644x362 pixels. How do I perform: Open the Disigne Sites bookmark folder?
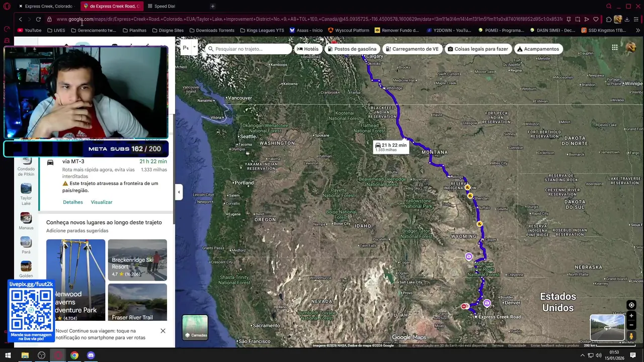168,30
